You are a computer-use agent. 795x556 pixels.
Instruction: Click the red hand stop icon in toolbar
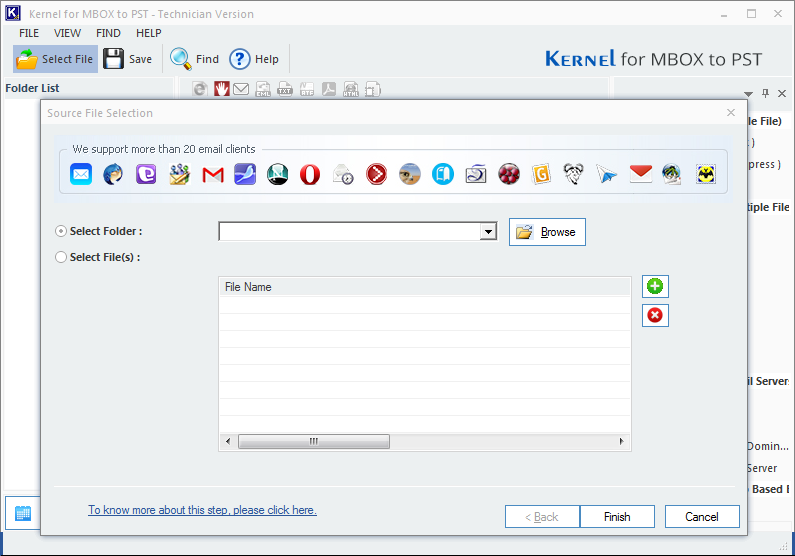coord(221,89)
